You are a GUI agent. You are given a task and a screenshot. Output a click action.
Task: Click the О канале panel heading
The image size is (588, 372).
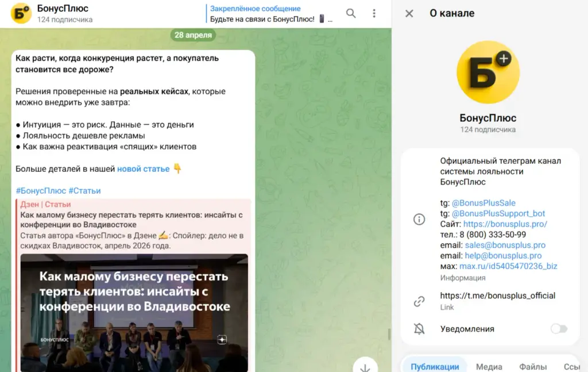[452, 14]
